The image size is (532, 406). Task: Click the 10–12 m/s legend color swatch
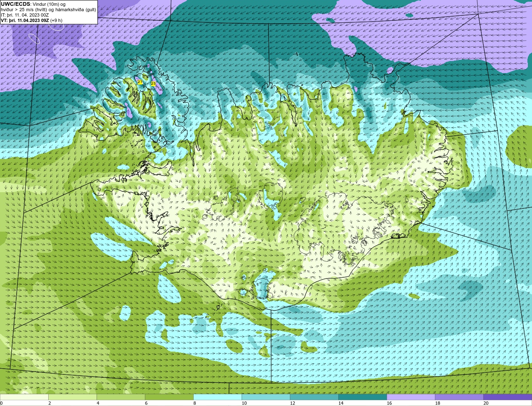pos(266,397)
